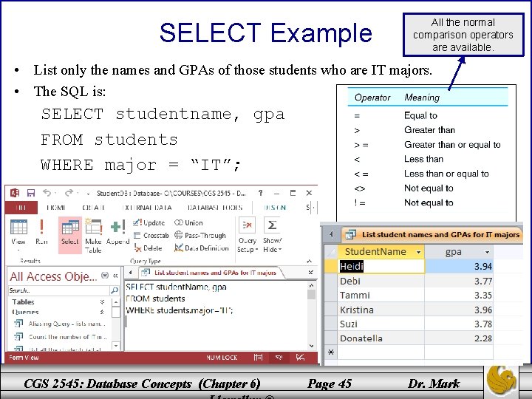The image size is (532, 399).
Task: Save the database with floppy icon
Action: pyautogui.click(x=31, y=193)
